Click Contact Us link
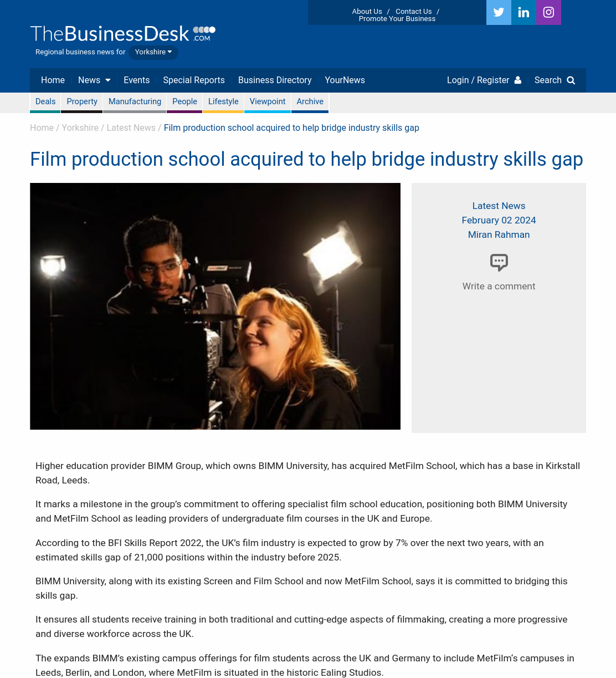The height and width of the screenshot is (678, 616). click(414, 12)
